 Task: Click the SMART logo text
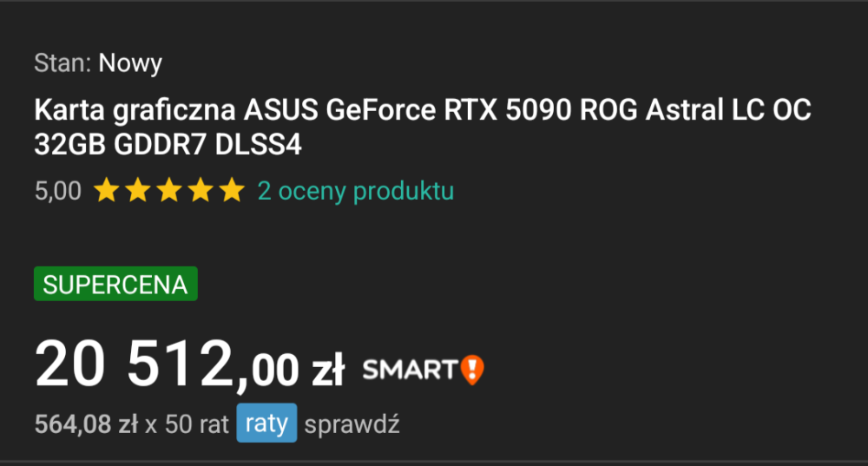click(409, 370)
